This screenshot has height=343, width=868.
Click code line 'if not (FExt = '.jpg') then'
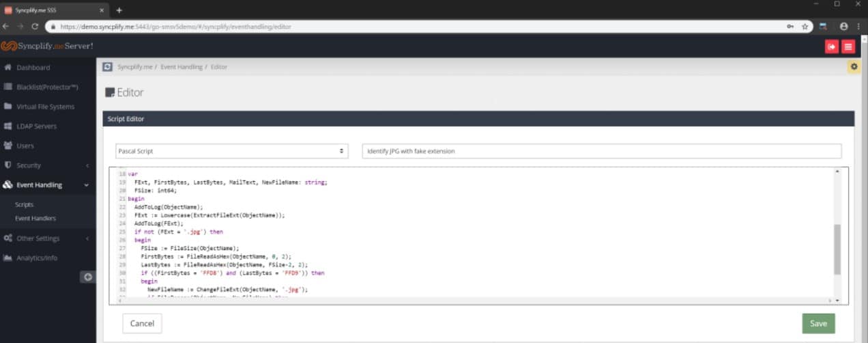pyautogui.click(x=179, y=231)
